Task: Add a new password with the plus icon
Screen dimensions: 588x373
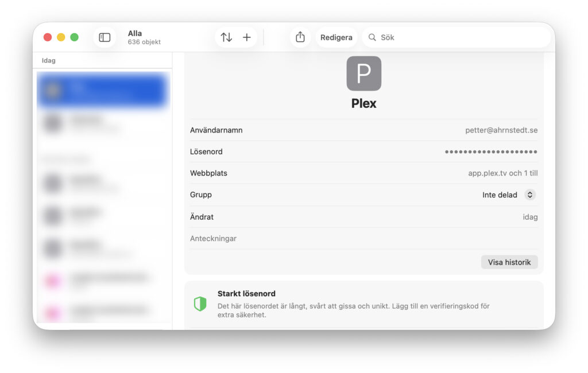Action: pyautogui.click(x=247, y=37)
